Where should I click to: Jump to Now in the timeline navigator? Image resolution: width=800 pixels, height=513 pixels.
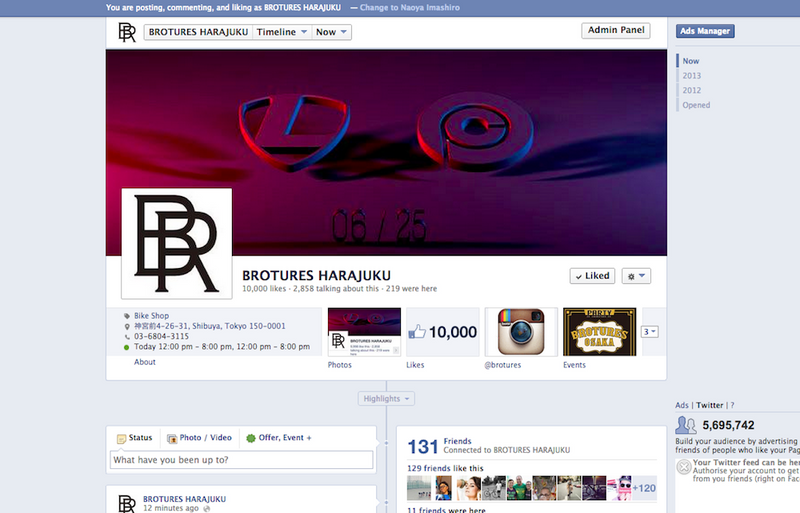pyautogui.click(x=691, y=61)
